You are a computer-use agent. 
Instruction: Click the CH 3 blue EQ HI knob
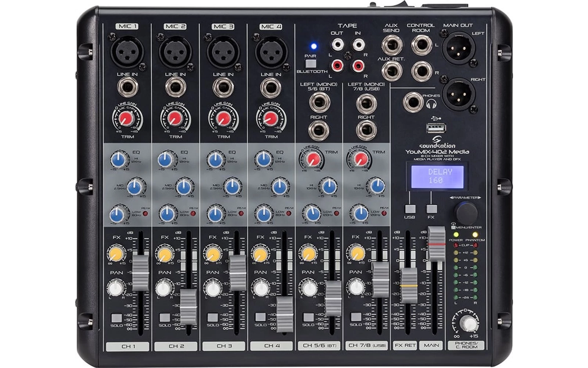(215, 160)
